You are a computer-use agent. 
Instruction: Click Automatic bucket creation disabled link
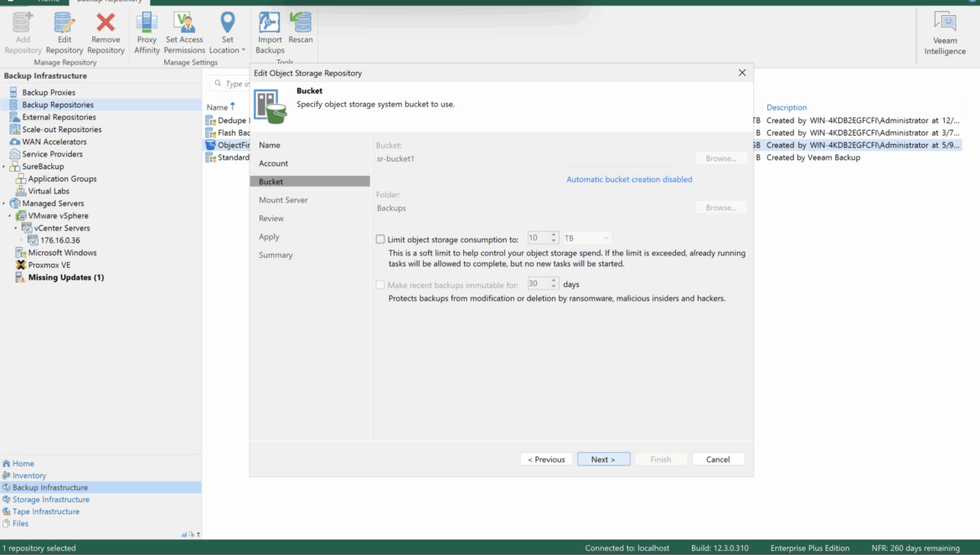click(629, 179)
